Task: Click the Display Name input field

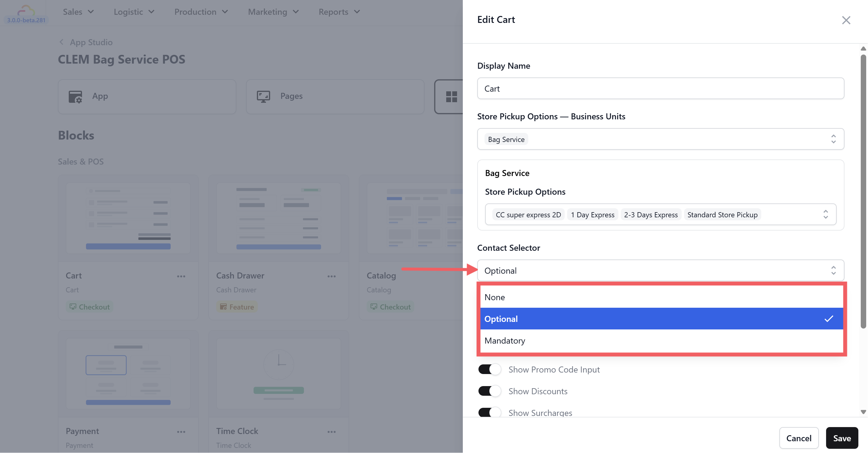Action: tap(660, 89)
